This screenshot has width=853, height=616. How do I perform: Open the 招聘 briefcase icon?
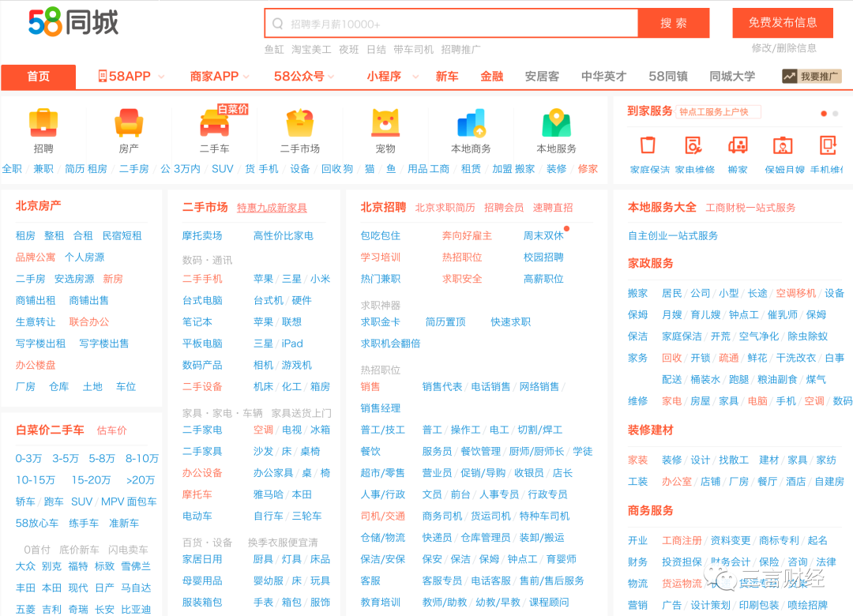point(43,122)
